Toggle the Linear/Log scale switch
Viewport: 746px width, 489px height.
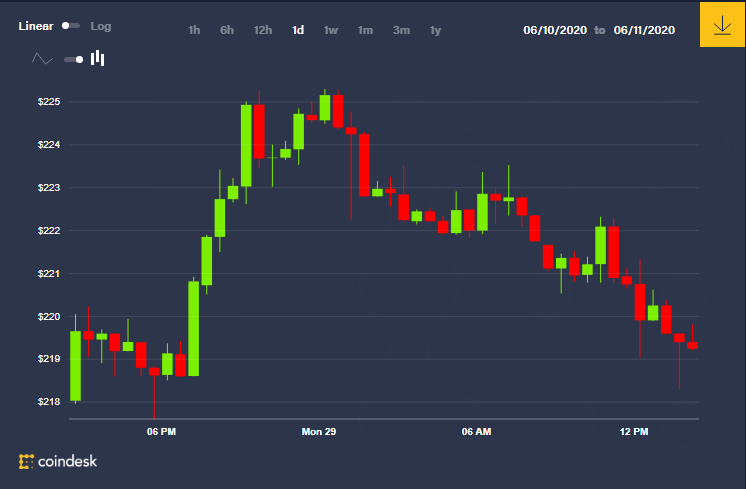point(71,26)
